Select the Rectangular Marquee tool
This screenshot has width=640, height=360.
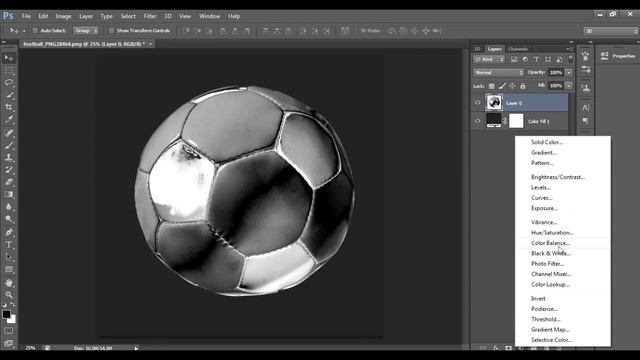(x=9, y=71)
